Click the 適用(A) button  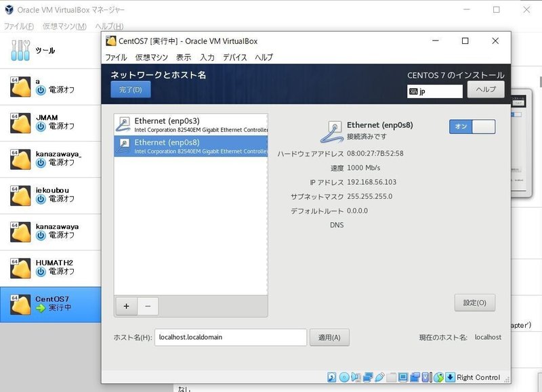pyautogui.click(x=329, y=337)
